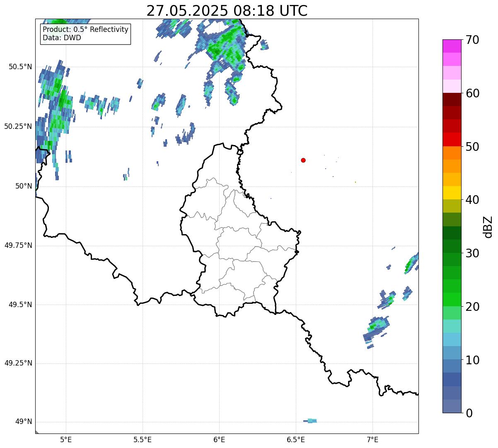Click the 5.5°E longitude label
Viewport: 498px width, 448px height.
coord(143,440)
